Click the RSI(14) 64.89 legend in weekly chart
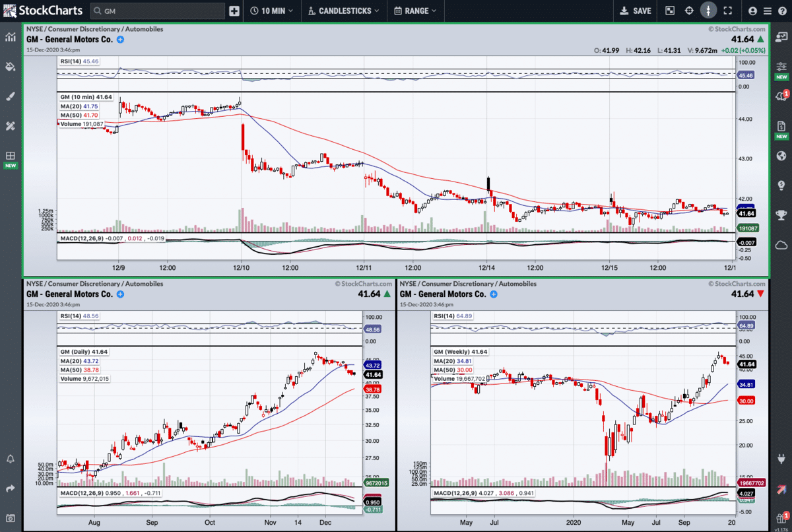 point(453,316)
